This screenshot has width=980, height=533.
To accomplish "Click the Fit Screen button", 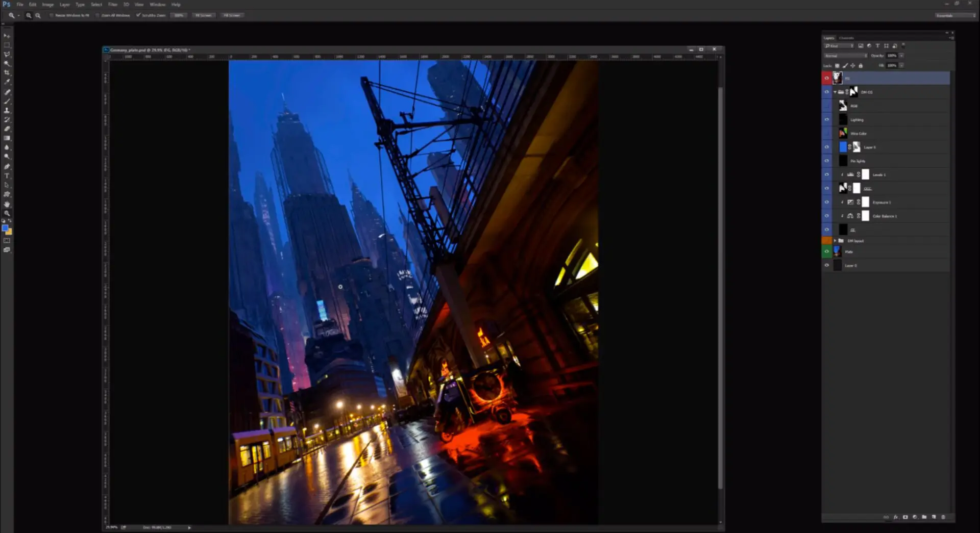I will coord(204,15).
